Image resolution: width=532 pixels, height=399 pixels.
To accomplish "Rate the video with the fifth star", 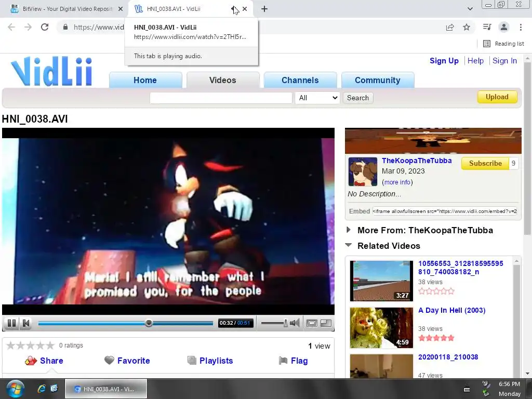I will click(50, 345).
